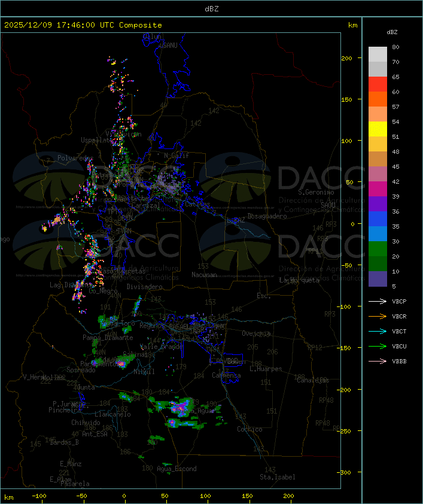This screenshot has width=423, height=504.
Task: Click the Pasarela map label
Action: pyautogui.click(x=75, y=484)
